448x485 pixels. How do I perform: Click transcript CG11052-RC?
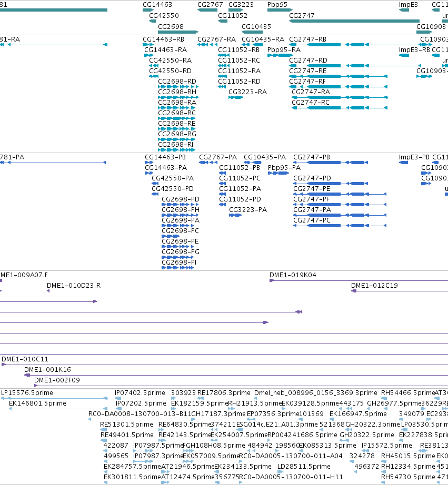point(239,60)
